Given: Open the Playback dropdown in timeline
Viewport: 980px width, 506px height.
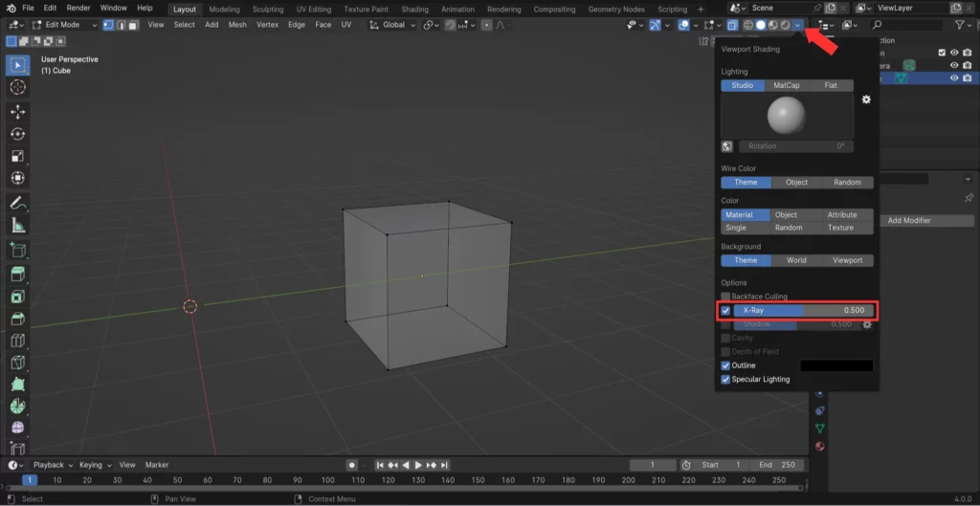Looking at the screenshot, I should tap(53, 465).
